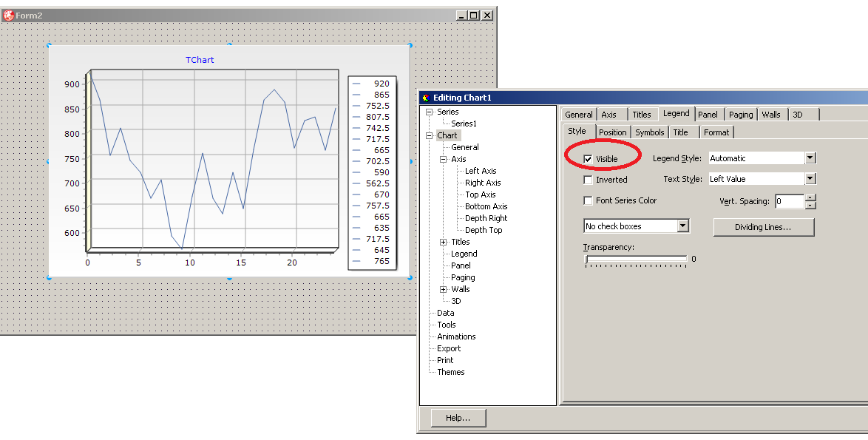868x440 pixels.
Task: Switch to the General tab
Action: click(x=579, y=115)
